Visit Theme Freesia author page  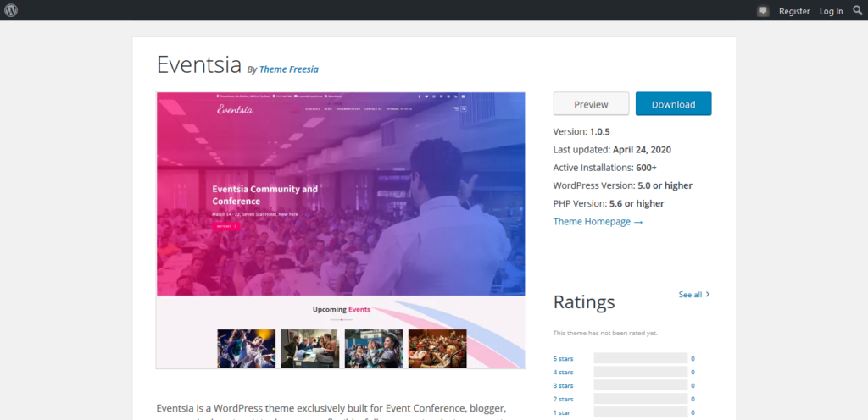289,69
